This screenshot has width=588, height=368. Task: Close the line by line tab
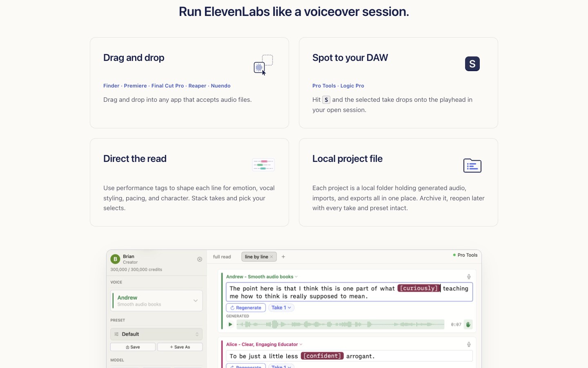point(272,257)
